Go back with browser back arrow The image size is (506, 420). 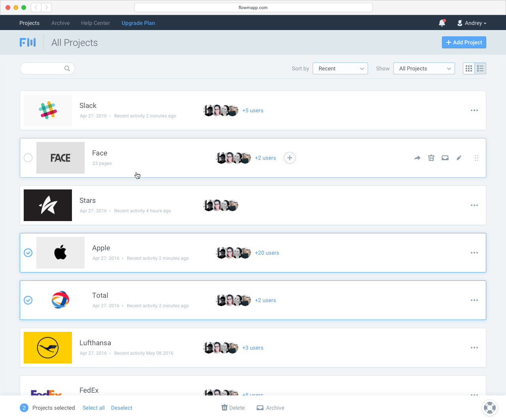36,8
